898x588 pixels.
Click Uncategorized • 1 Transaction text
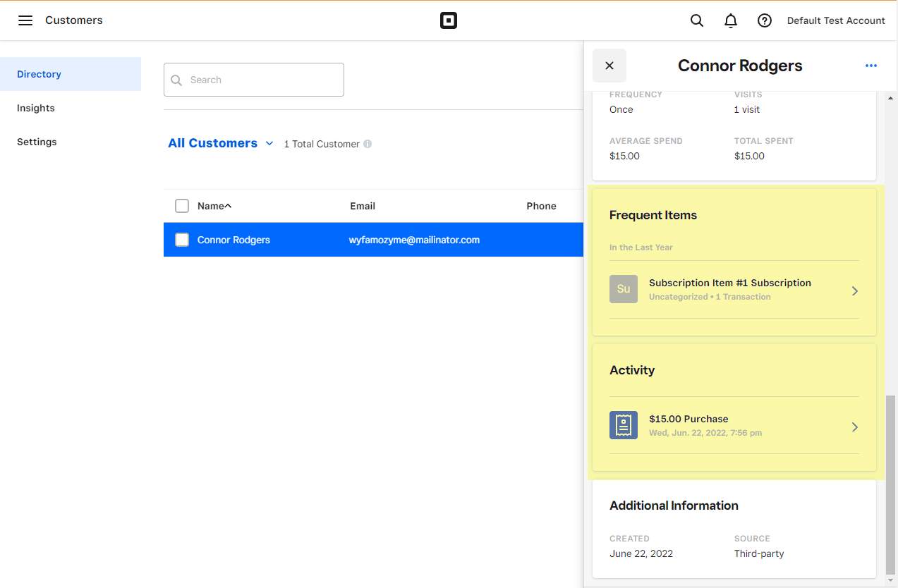[x=710, y=297]
